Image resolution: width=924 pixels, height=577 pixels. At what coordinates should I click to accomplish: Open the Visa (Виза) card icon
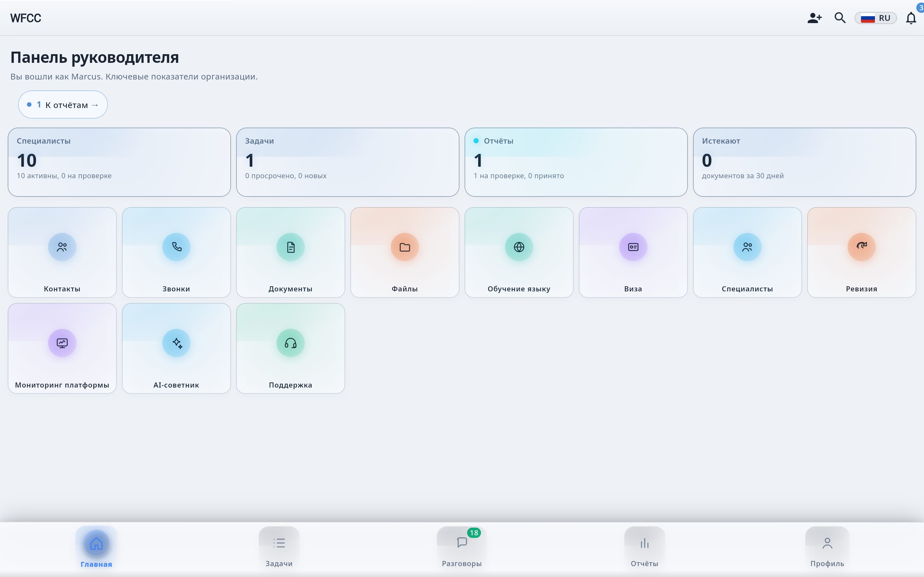633,247
